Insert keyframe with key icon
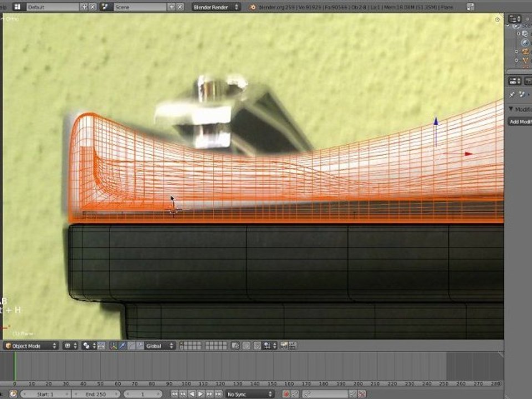Image resolution: width=532 pixels, height=399 pixels. [x=354, y=394]
